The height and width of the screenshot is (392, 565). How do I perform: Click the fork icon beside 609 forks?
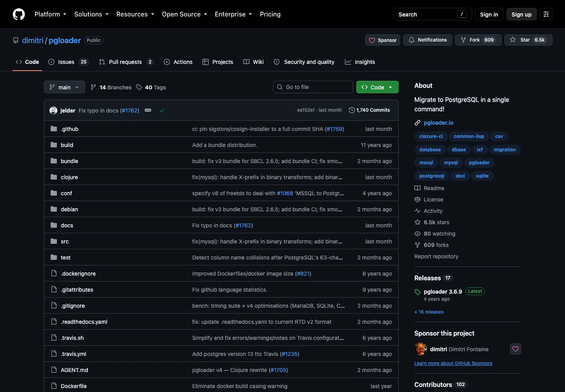click(x=417, y=245)
